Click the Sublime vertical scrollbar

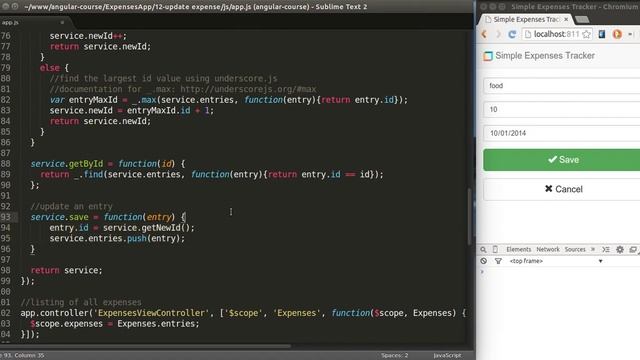[470, 216]
